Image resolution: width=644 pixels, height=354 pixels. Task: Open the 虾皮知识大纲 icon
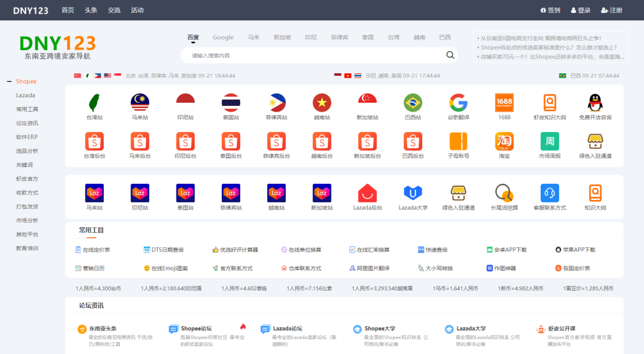[x=550, y=103]
